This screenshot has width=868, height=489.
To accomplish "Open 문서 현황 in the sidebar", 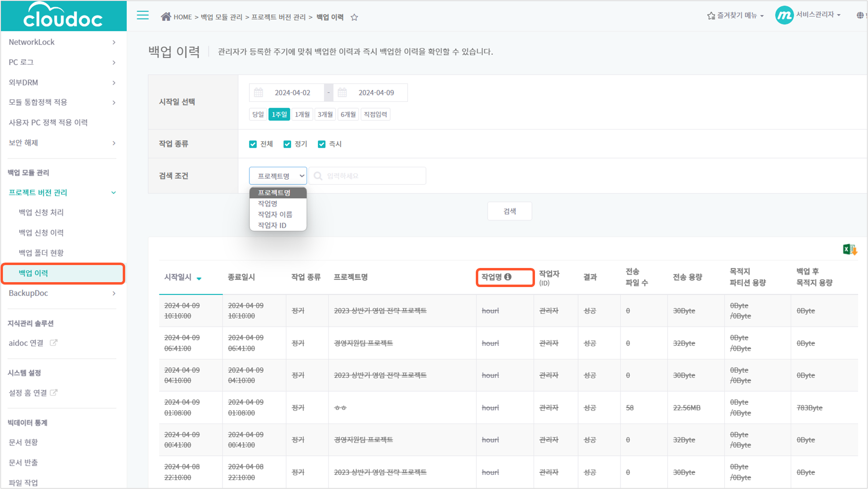I will coord(23,443).
